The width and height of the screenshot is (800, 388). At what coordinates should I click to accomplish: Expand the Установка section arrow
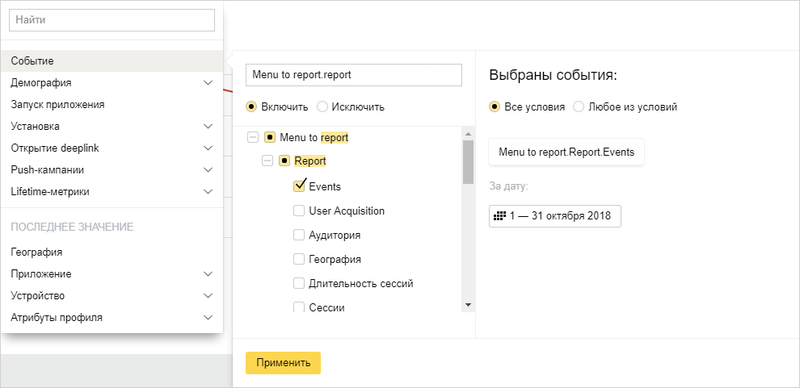208,126
